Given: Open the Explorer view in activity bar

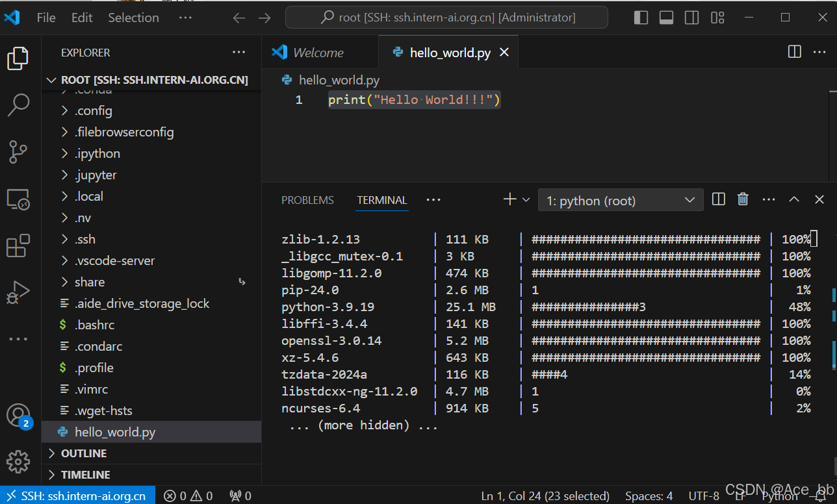Looking at the screenshot, I should (x=18, y=58).
